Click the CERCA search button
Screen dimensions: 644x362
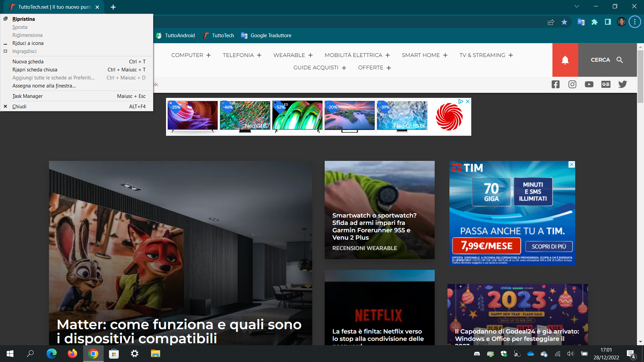pyautogui.click(x=607, y=60)
